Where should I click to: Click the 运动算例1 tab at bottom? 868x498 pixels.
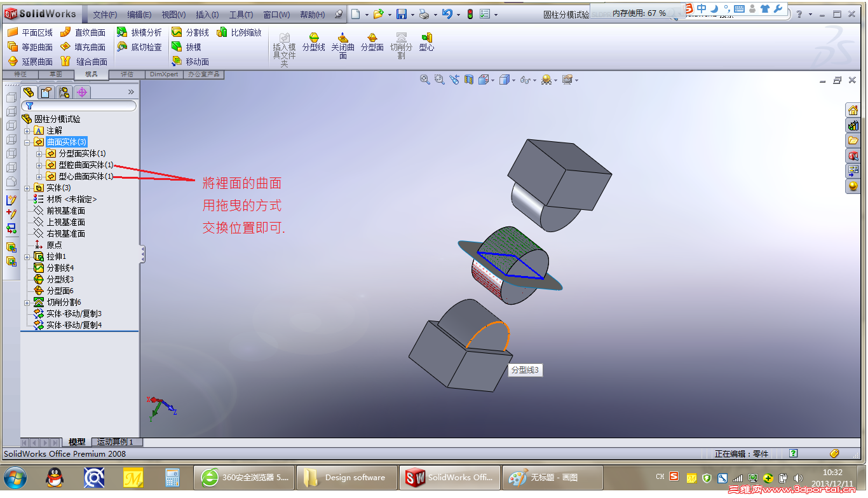116,441
